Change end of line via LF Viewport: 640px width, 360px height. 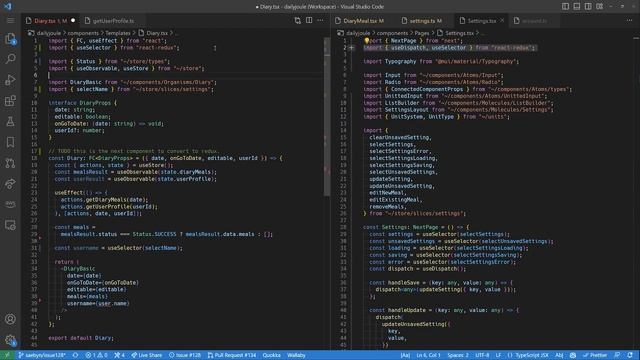click(498, 355)
